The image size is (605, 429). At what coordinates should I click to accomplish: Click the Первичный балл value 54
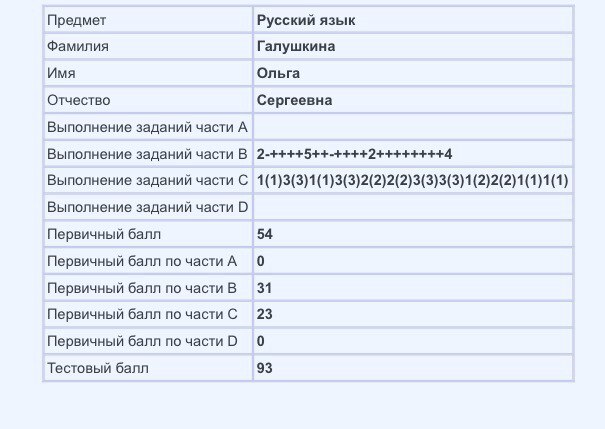(265, 234)
